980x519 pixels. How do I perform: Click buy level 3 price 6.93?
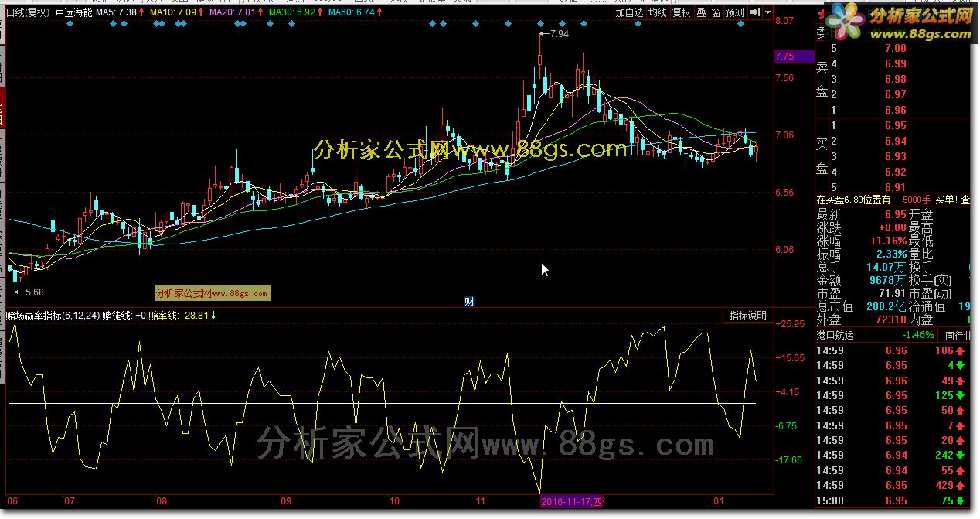coord(895,156)
